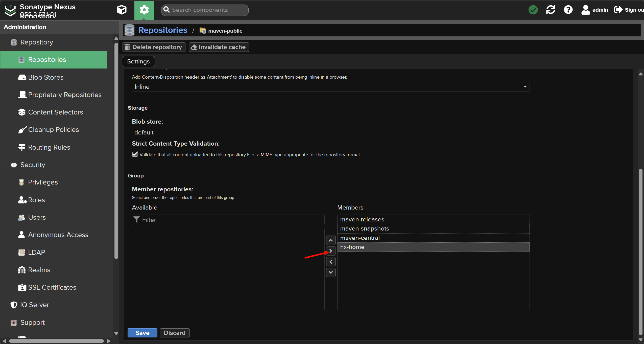
Task: Open Blob Stores in sidebar
Action: click(46, 77)
